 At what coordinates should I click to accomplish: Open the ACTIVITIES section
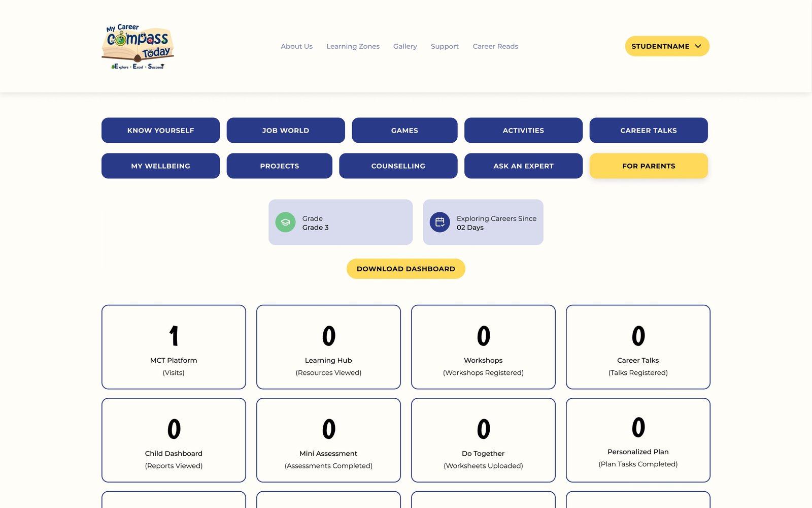click(523, 131)
